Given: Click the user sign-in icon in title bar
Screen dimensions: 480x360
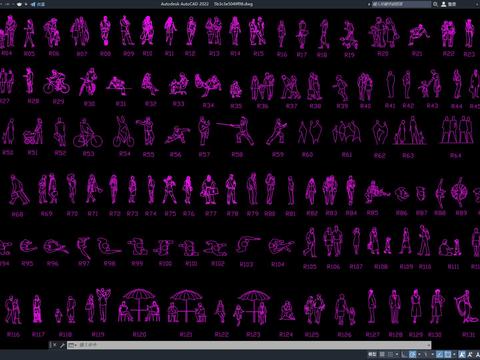Looking at the screenshot, I should click(x=444, y=4).
